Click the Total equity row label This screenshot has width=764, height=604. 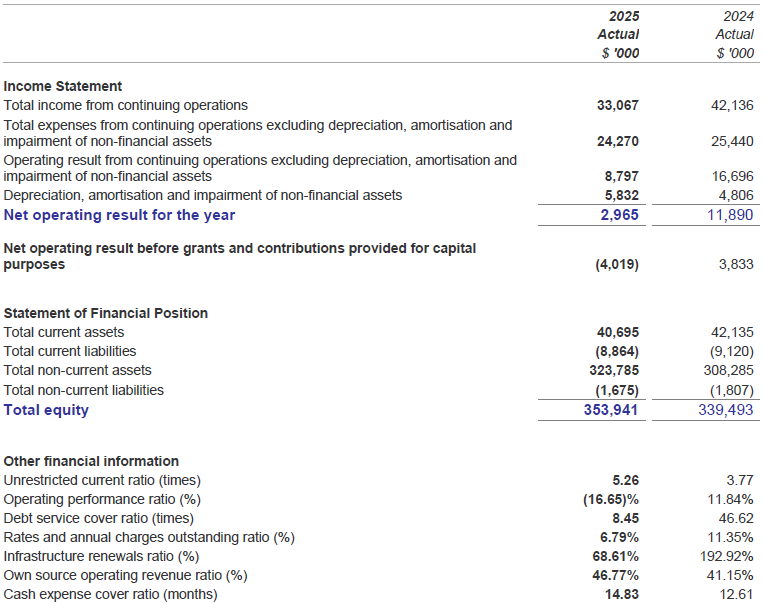tap(46, 409)
